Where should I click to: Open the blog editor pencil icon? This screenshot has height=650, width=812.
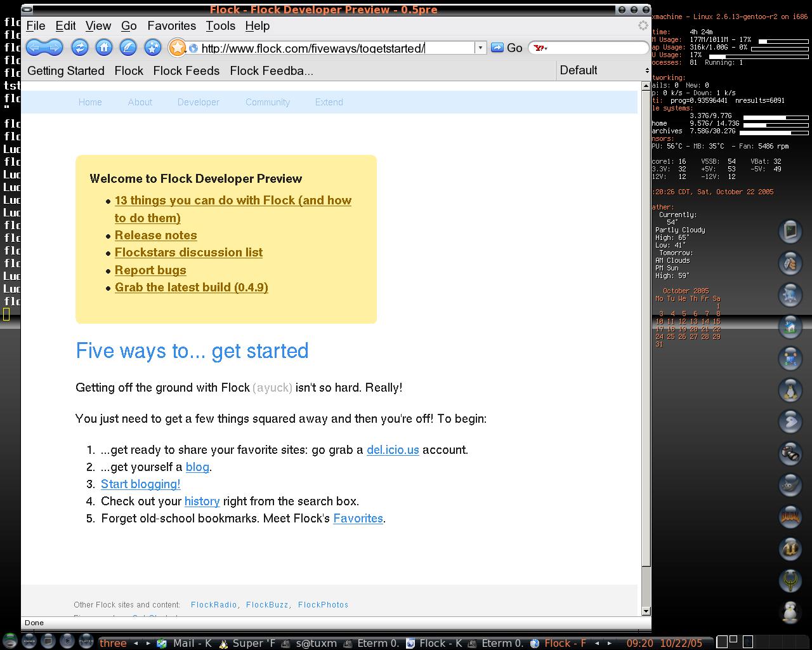coord(128,48)
